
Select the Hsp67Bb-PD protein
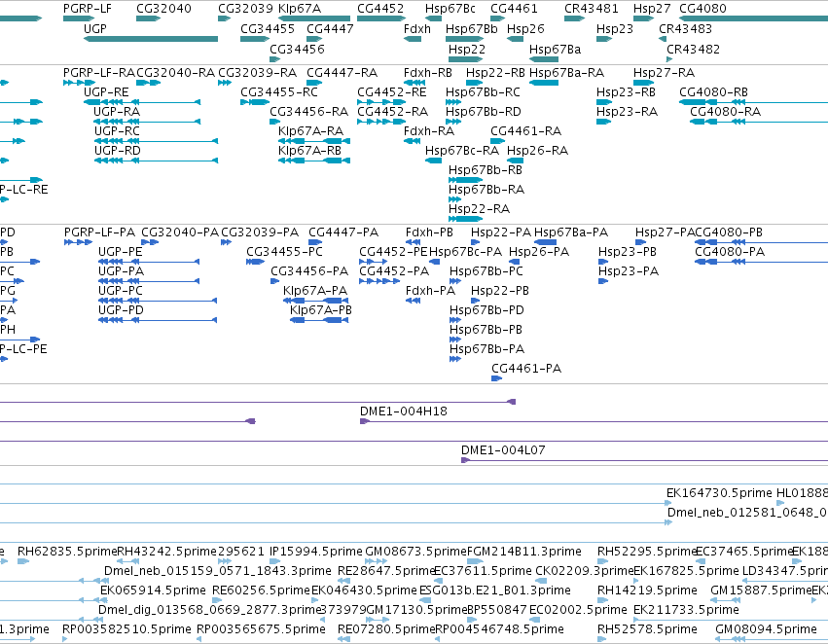point(455,320)
